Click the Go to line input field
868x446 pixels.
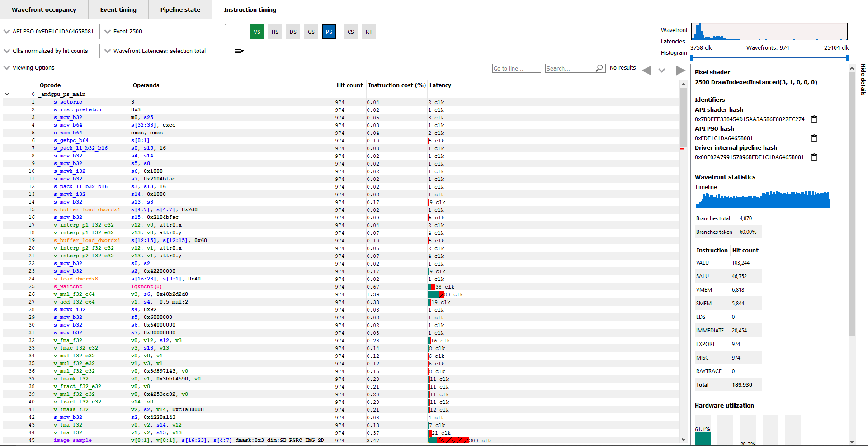click(516, 68)
